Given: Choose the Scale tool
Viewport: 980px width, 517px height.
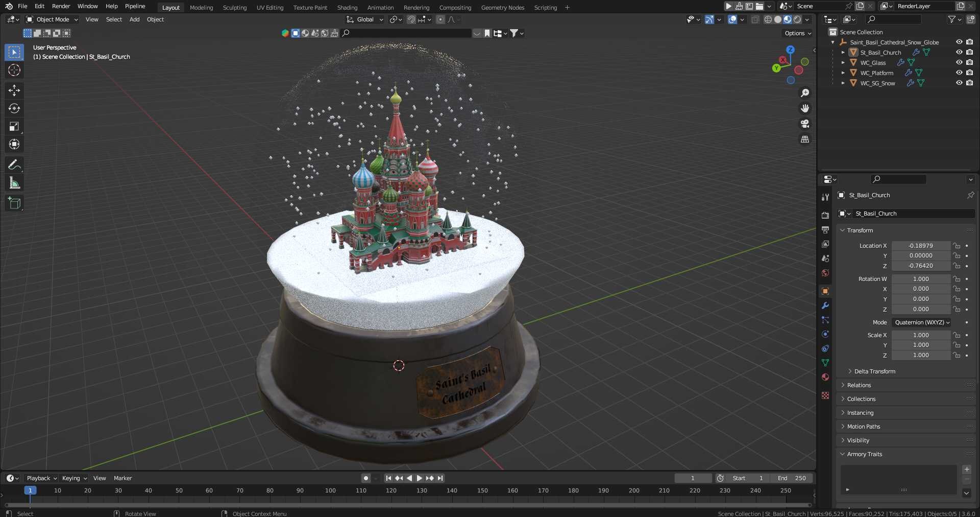Looking at the screenshot, I should pyautogui.click(x=14, y=126).
